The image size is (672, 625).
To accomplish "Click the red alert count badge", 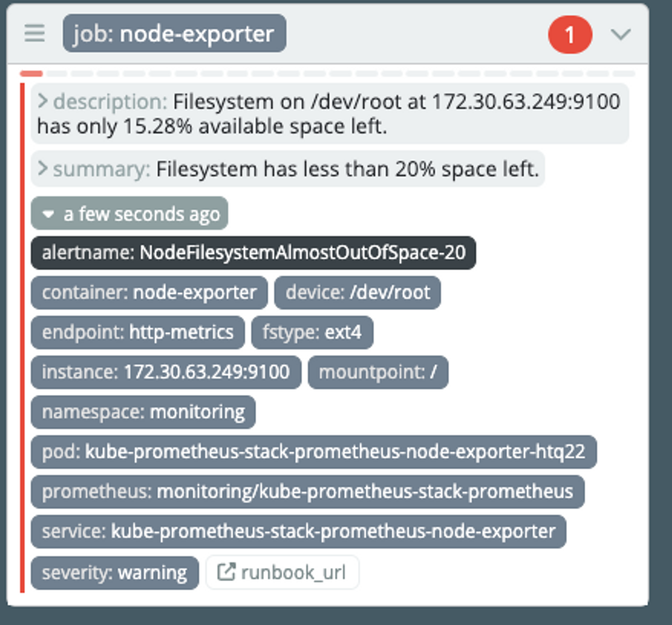I will point(570,35).
